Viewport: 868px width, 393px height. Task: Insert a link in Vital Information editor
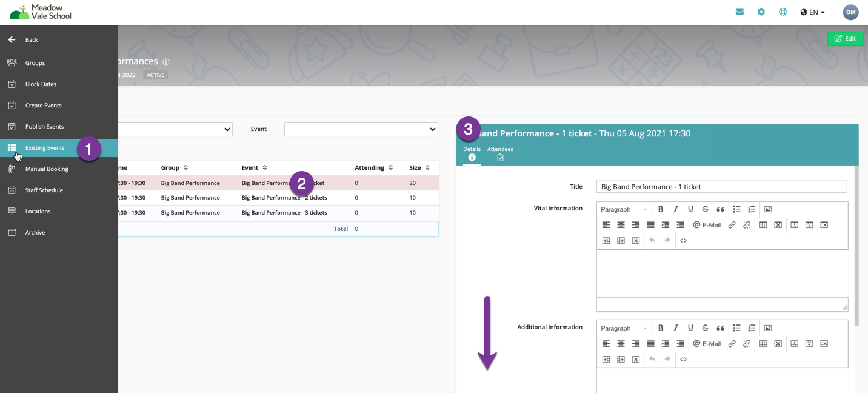732,225
